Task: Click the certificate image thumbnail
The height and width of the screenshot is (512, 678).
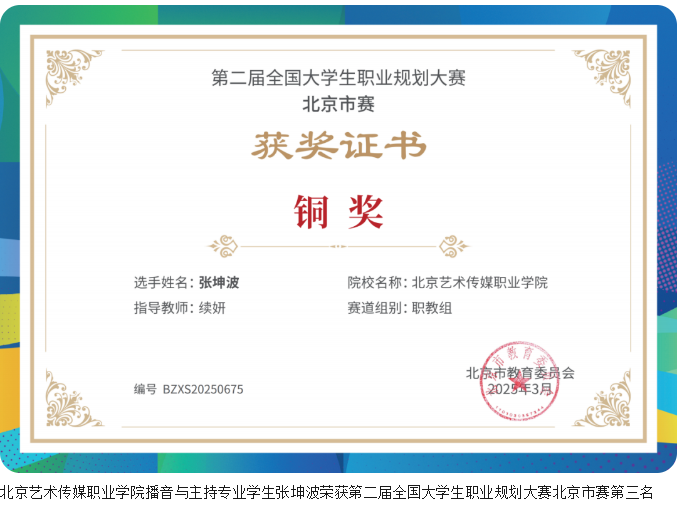Action: (338, 239)
